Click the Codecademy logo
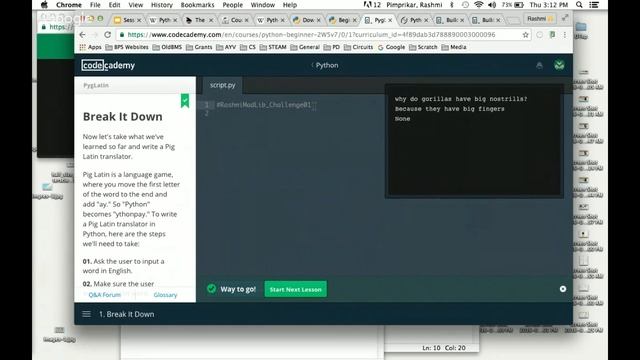 [x=108, y=65]
